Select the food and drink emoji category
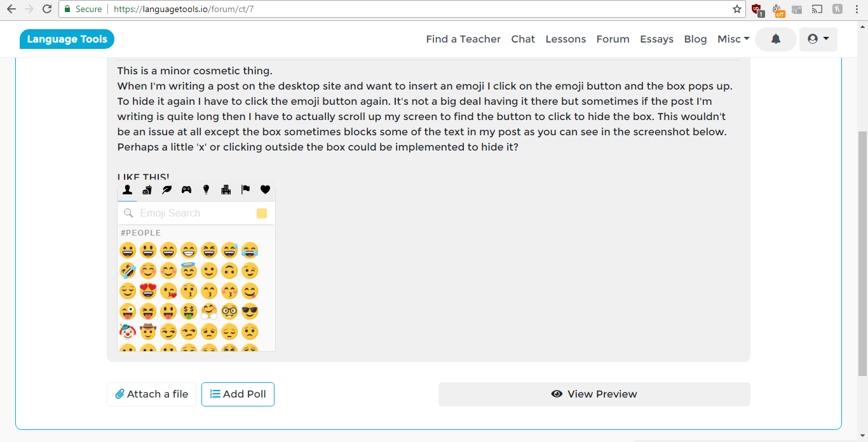The width and height of the screenshot is (868, 442). pos(147,189)
